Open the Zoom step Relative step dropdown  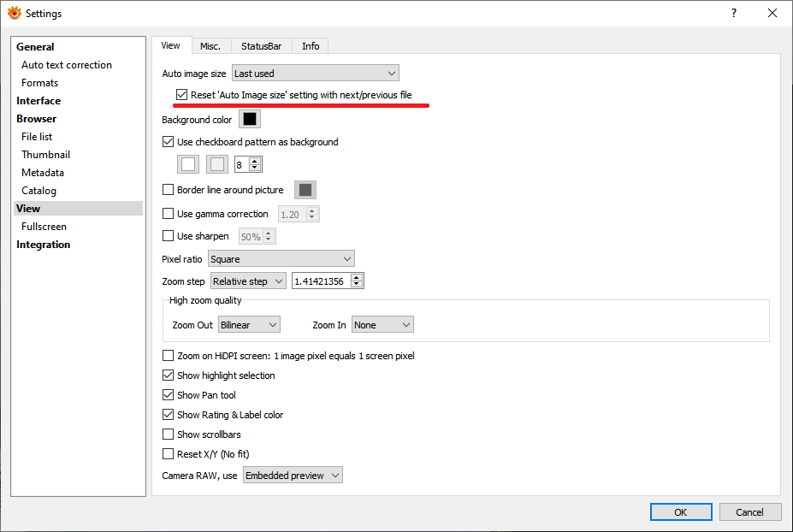(248, 281)
